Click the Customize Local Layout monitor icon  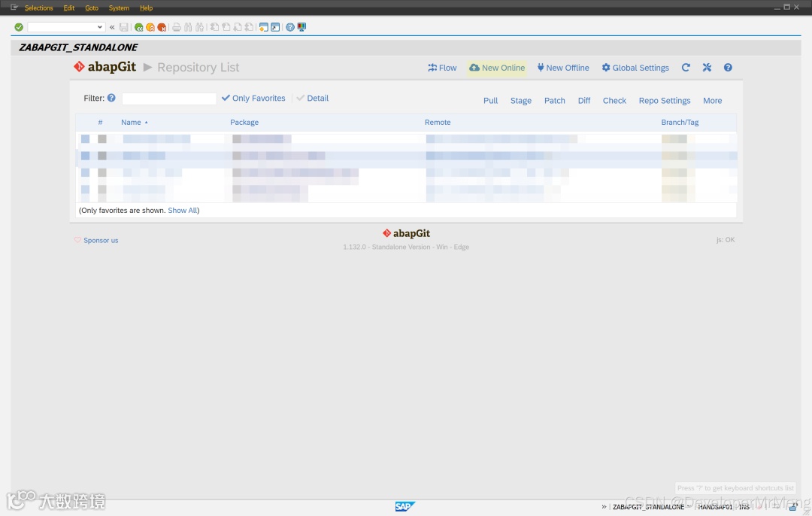[x=301, y=27]
